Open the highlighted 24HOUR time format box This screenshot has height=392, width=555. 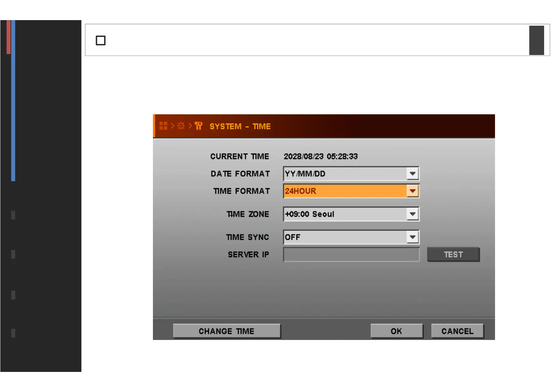[344, 191]
